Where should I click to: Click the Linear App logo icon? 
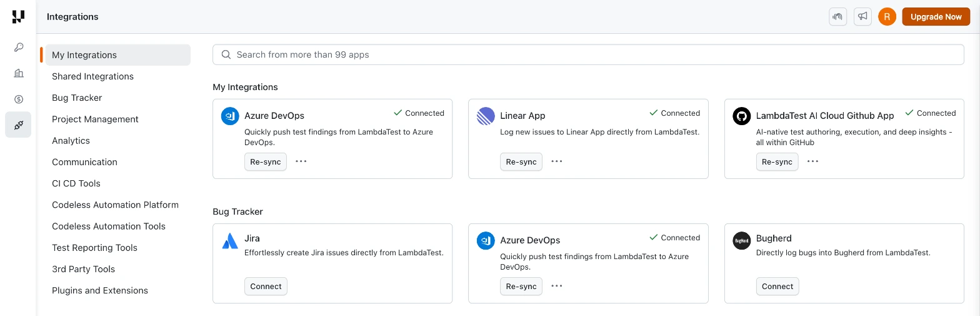(x=486, y=116)
